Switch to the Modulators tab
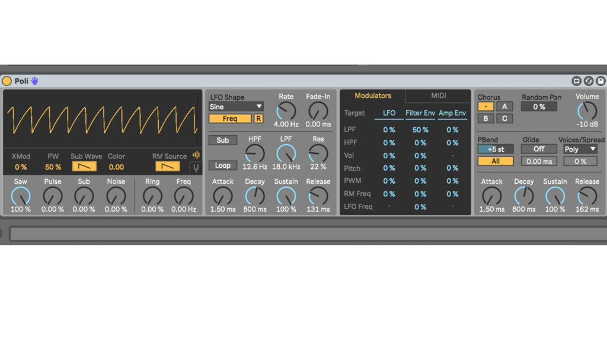The image size is (607, 364). [373, 95]
